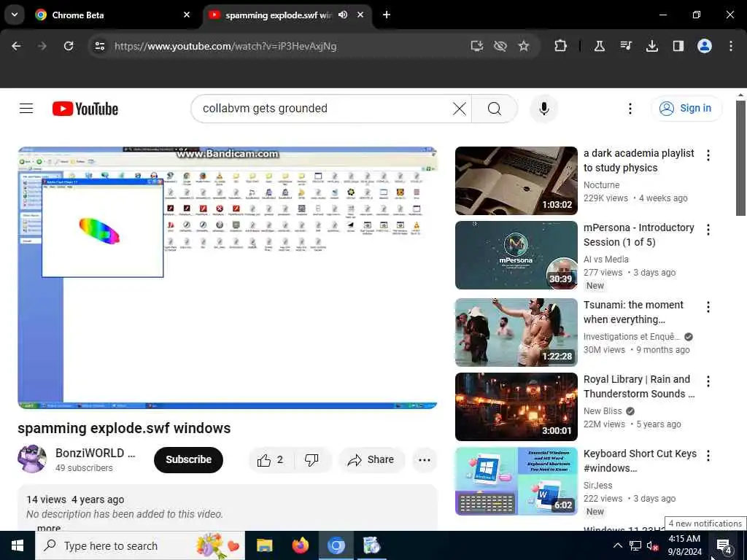This screenshot has height=560, width=747.
Task: Open the Chrome profile avatar
Action: click(704, 46)
